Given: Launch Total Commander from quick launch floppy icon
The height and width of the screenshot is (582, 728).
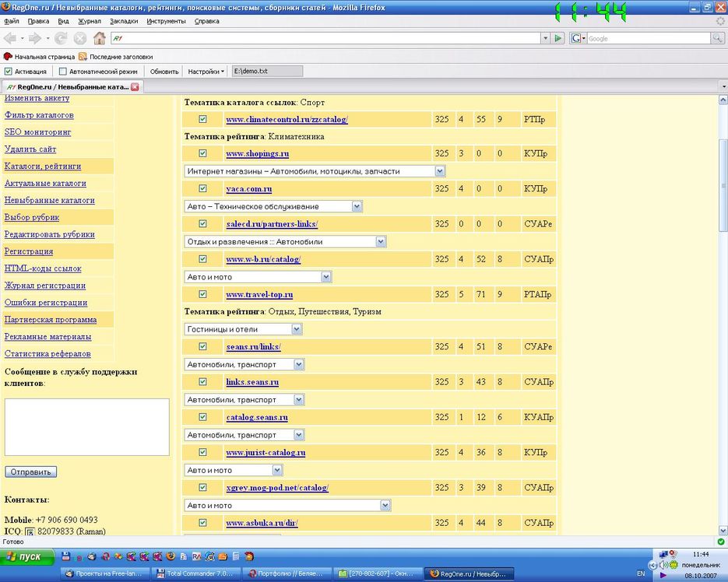Looking at the screenshot, I should click(66, 556).
